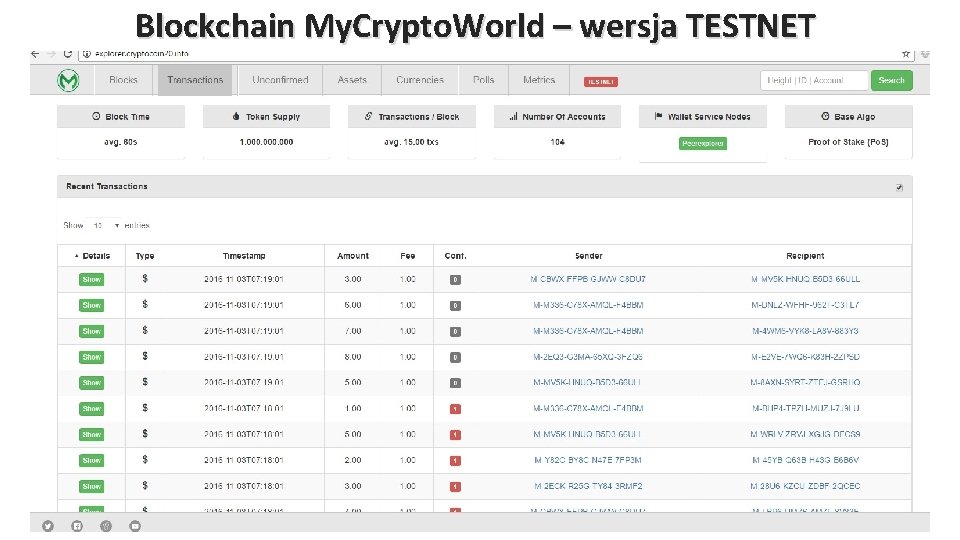Click timestamp in the 8.00 amount row
Image resolution: width=960 pixels, height=540 pixels.
pos(244,357)
